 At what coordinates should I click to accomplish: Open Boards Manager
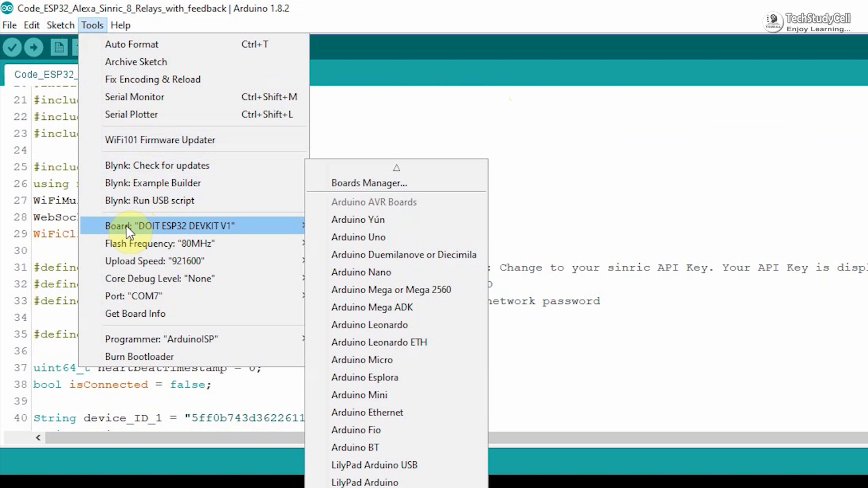(369, 183)
